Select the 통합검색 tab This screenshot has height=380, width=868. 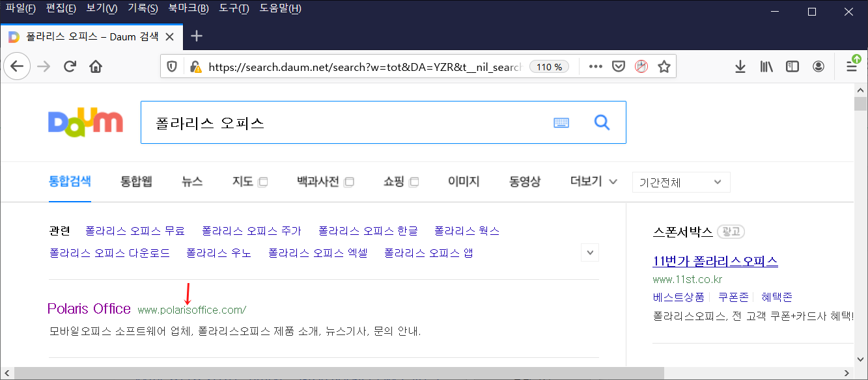tap(70, 182)
